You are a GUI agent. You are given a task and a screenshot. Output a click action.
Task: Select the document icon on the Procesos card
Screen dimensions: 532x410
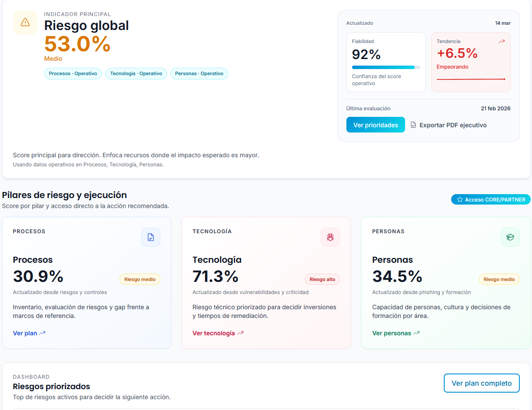pyautogui.click(x=151, y=237)
